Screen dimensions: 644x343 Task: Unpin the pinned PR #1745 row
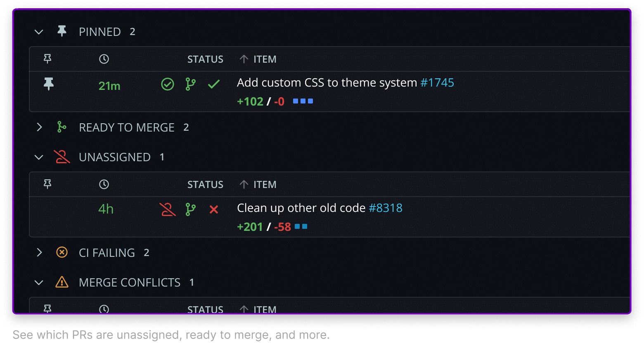pos(49,84)
